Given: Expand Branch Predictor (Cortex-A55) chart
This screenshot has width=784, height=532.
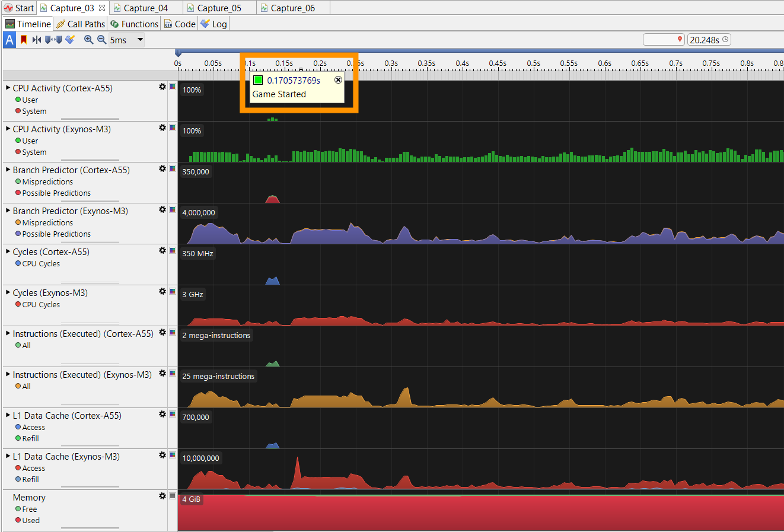Looking at the screenshot, I should 8,170.
